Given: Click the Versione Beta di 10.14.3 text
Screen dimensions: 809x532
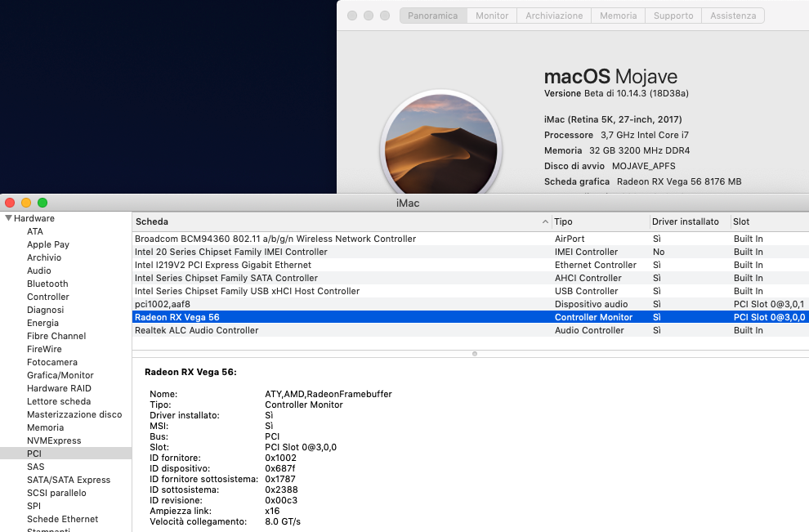Looking at the screenshot, I should (x=616, y=93).
